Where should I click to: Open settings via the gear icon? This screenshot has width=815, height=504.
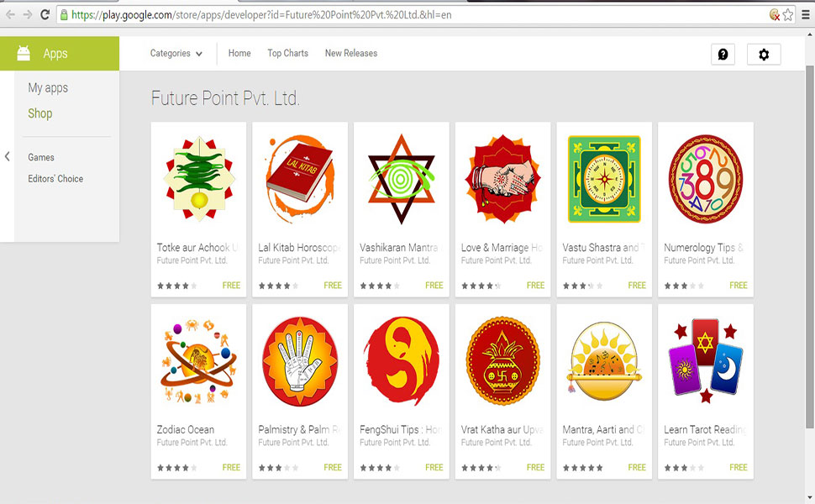point(764,54)
